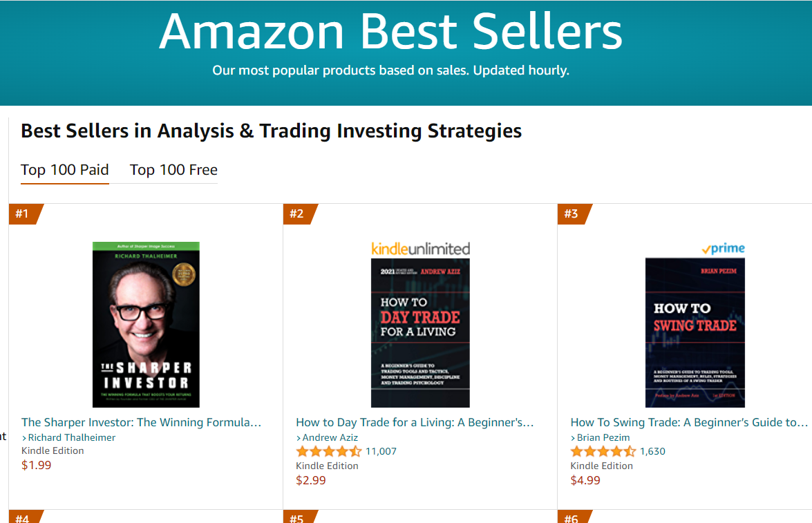This screenshot has height=523, width=812.
Task: Open the 11,007 reviews count
Action: 381,452
